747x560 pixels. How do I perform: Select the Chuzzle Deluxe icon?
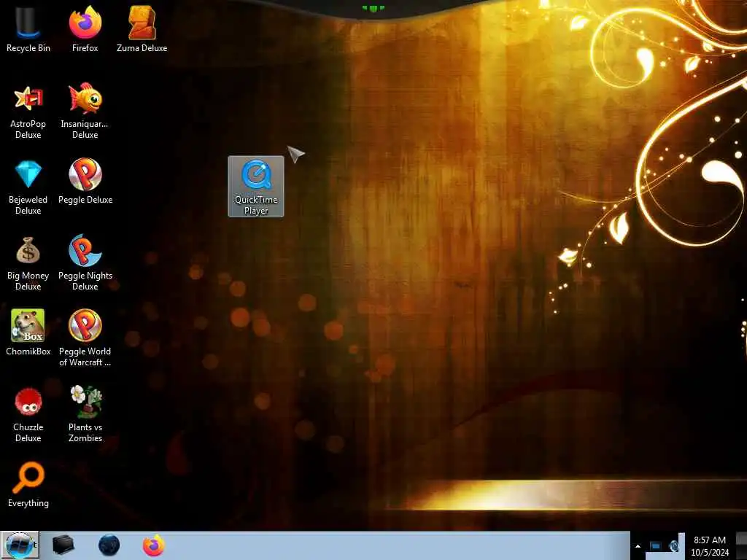28,414
